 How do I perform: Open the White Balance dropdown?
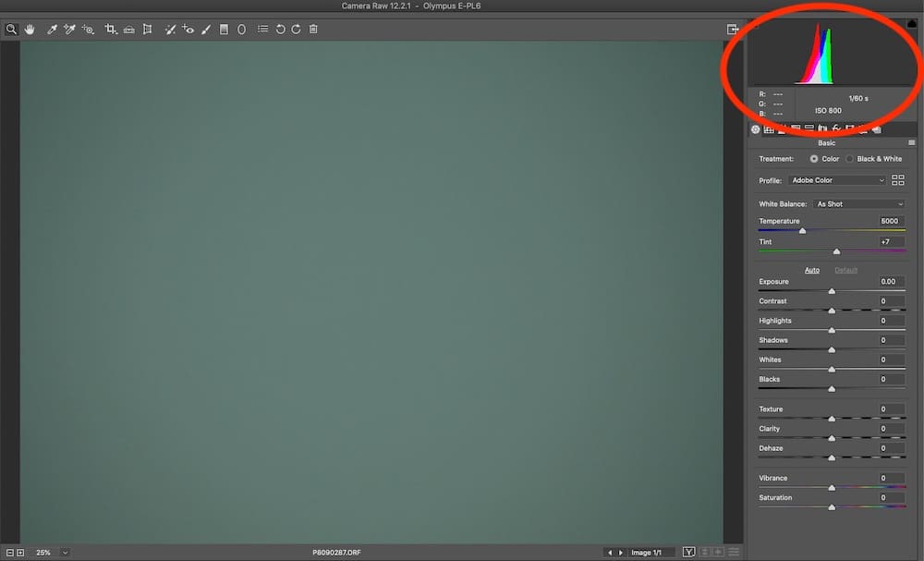[857, 203]
